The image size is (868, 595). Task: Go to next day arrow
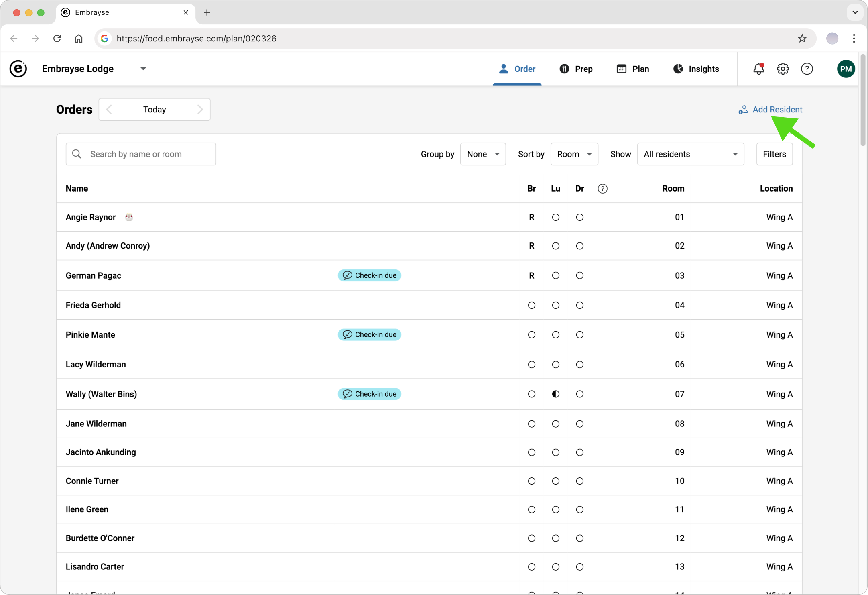coord(200,110)
